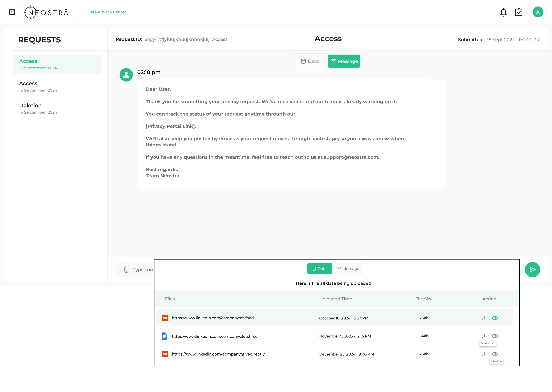This screenshot has width=552, height=392.
Task: Select the Message tab in lower panel
Action: click(x=348, y=269)
